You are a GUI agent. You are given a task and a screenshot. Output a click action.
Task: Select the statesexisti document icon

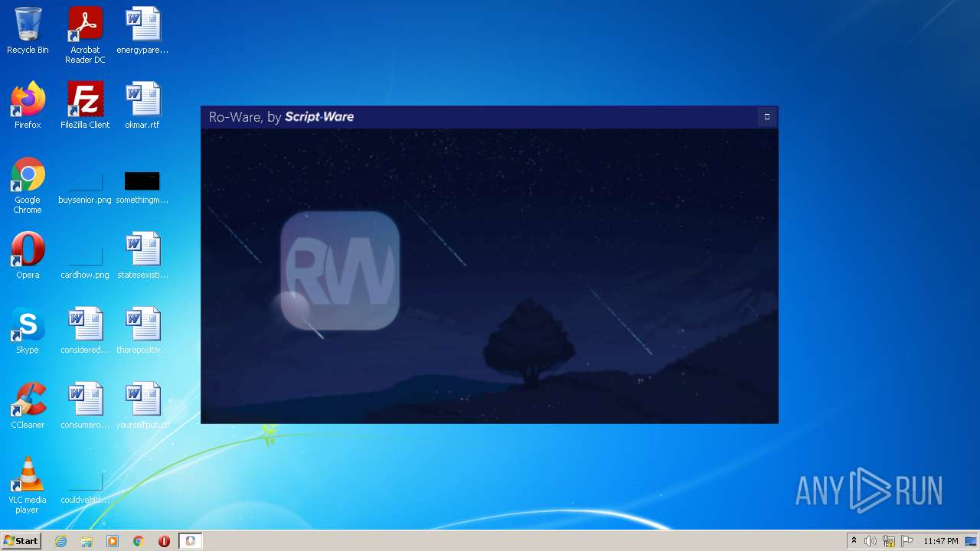(142, 256)
